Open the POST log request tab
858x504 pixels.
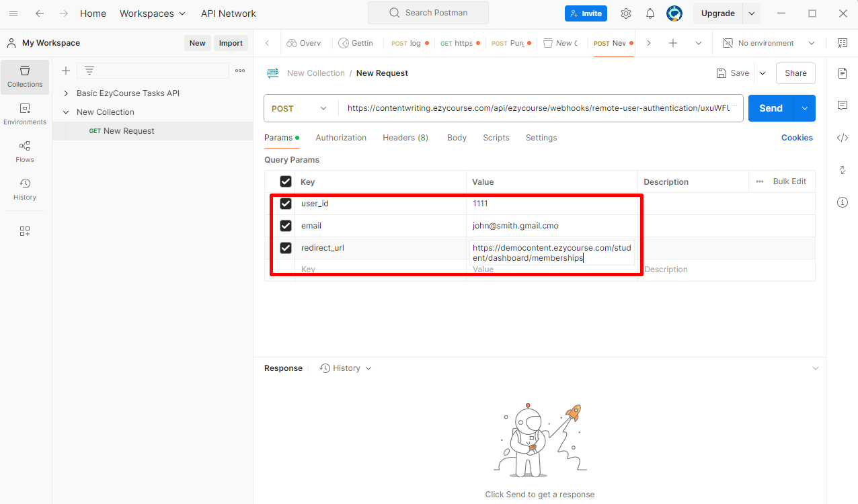coord(409,43)
